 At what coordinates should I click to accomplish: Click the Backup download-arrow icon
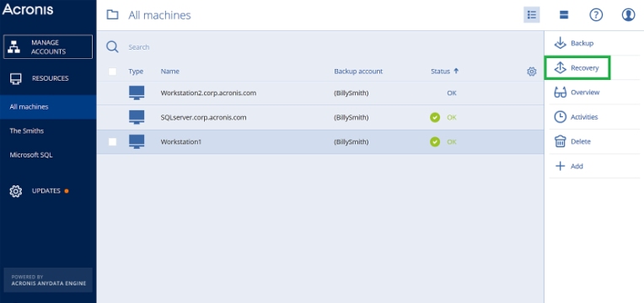[x=561, y=43]
